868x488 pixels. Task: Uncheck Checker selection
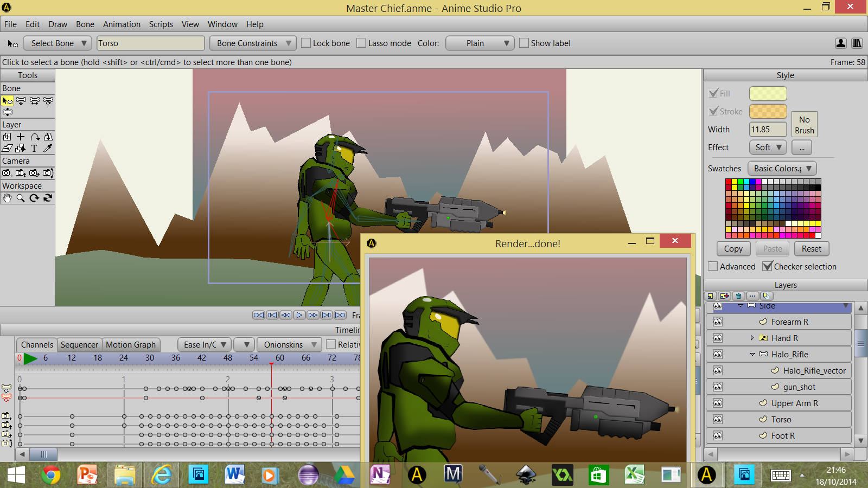point(767,266)
